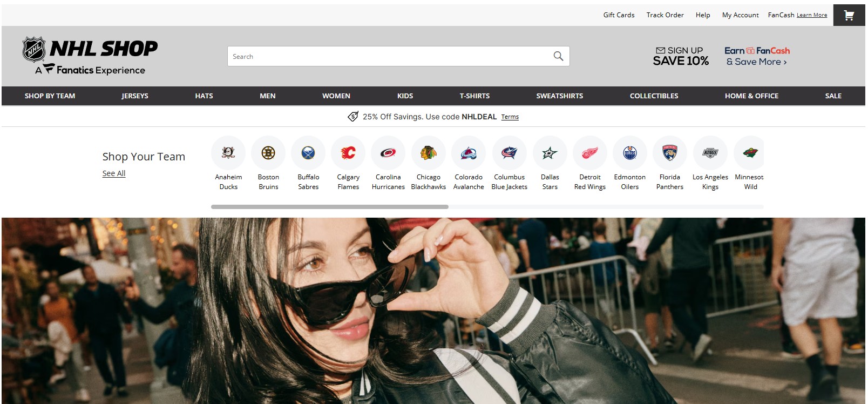Open the shopping cart icon
Image resolution: width=868 pixels, height=404 pixels.
tap(849, 15)
